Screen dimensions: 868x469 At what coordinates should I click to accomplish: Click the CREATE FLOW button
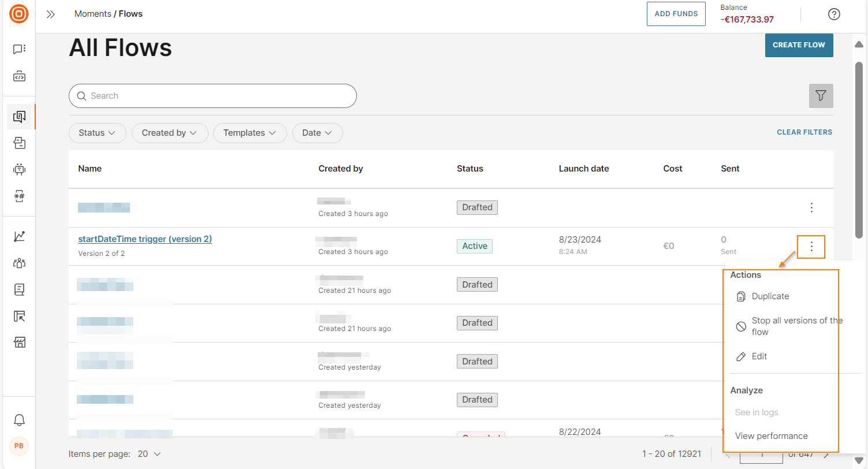pyautogui.click(x=799, y=45)
